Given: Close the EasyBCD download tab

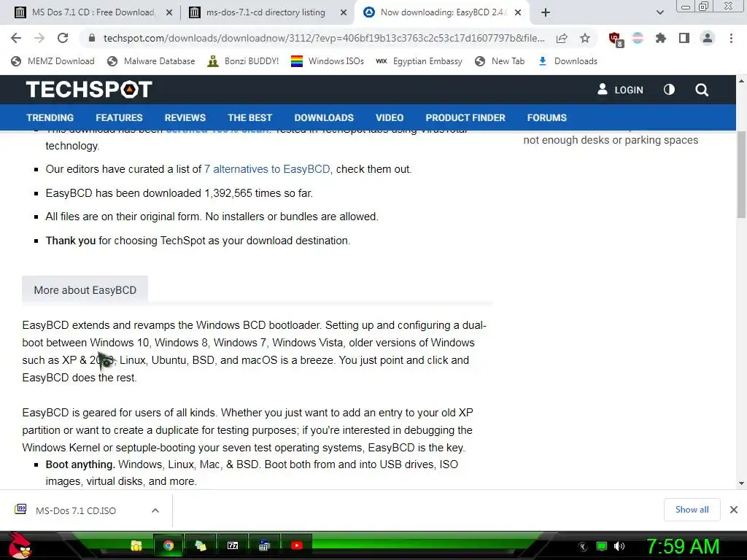Looking at the screenshot, I should tap(518, 13).
